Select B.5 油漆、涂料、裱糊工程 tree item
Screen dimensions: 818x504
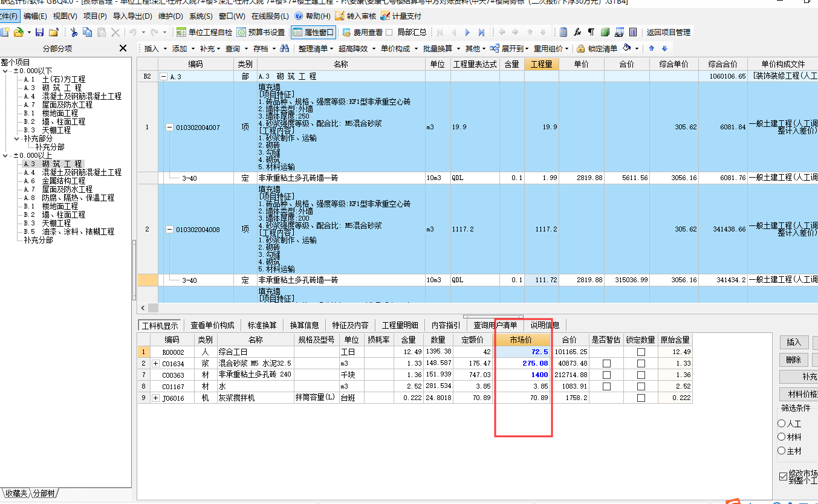pos(68,231)
